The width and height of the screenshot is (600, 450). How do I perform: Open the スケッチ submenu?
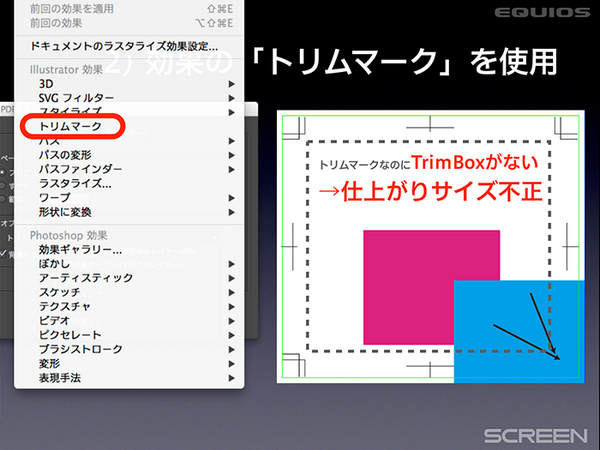coord(129,292)
